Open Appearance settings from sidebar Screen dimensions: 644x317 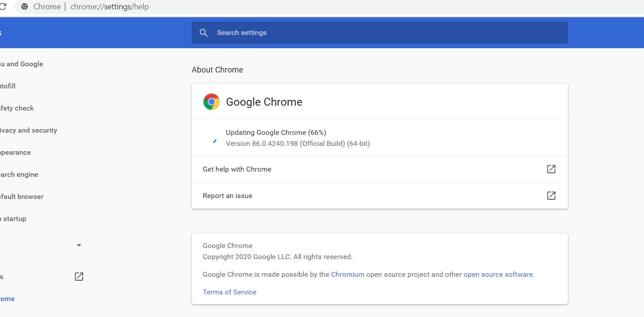pos(15,153)
